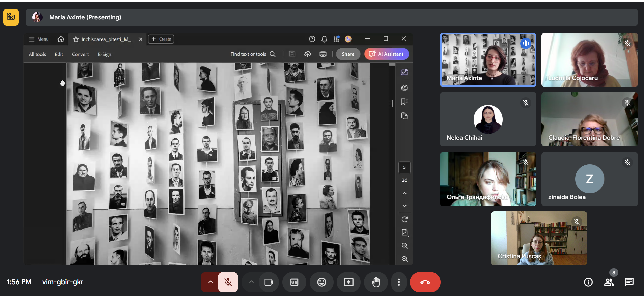The width and height of the screenshot is (644, 296).
Task: Click the total page count 26
Action: 404,180
